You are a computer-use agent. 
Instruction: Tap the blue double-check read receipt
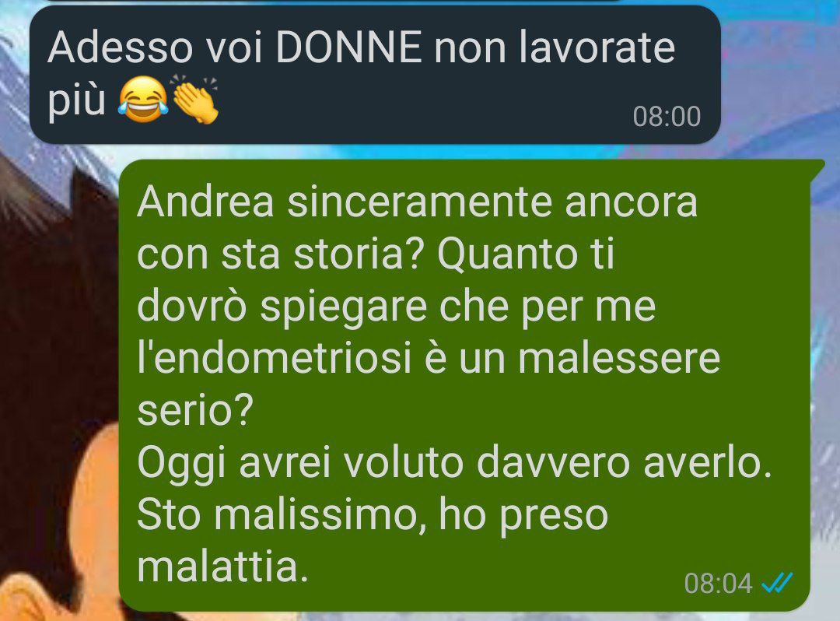click(776, 583)
